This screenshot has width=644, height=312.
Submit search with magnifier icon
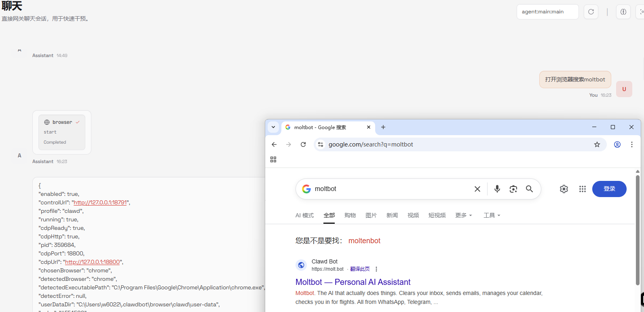529,189
